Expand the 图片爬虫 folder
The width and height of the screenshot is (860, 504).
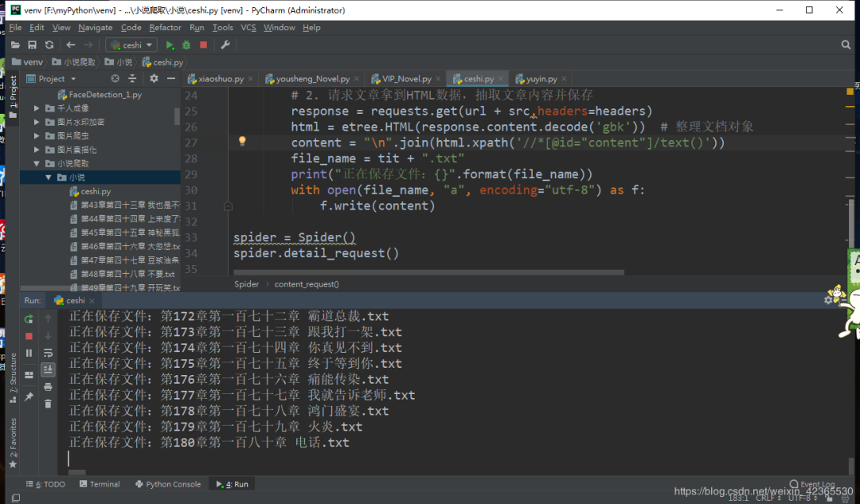point(37,135)
